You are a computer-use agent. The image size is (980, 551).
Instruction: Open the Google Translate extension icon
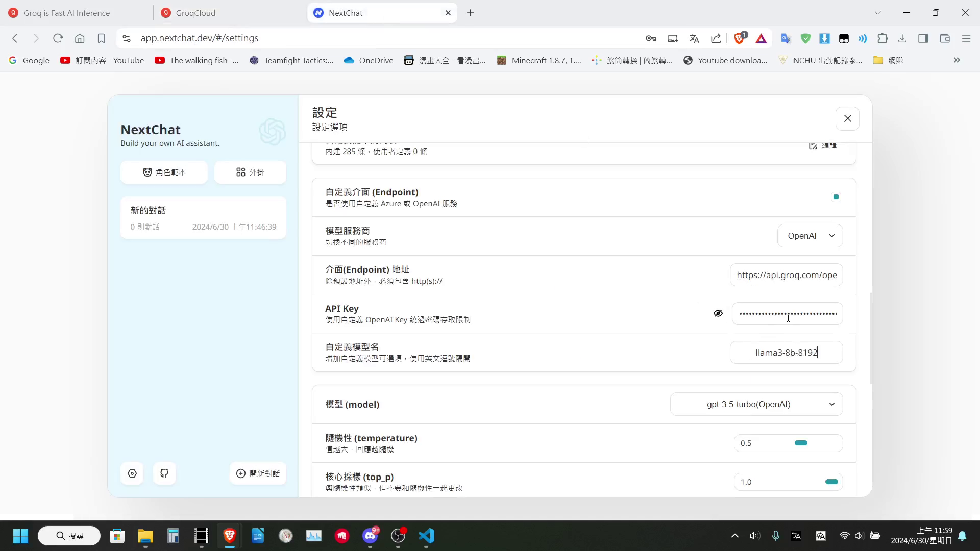click(786, 38)
